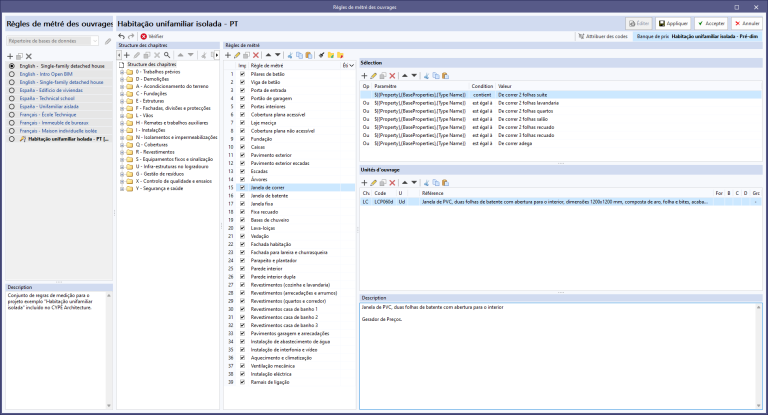Image resolution: width=768 pixels, height=415 pixels.
Task: Add a new measurement rule set with the plus icon
Action: [x=10, y=56]
